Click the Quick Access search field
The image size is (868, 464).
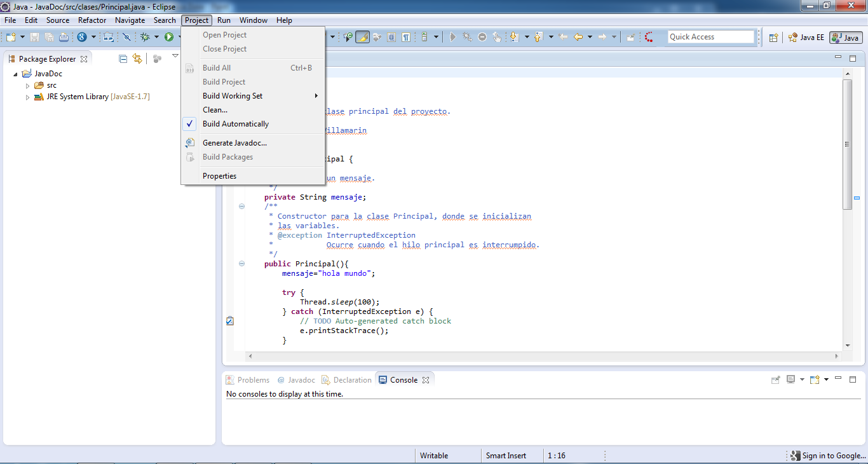tap(710, 37)
